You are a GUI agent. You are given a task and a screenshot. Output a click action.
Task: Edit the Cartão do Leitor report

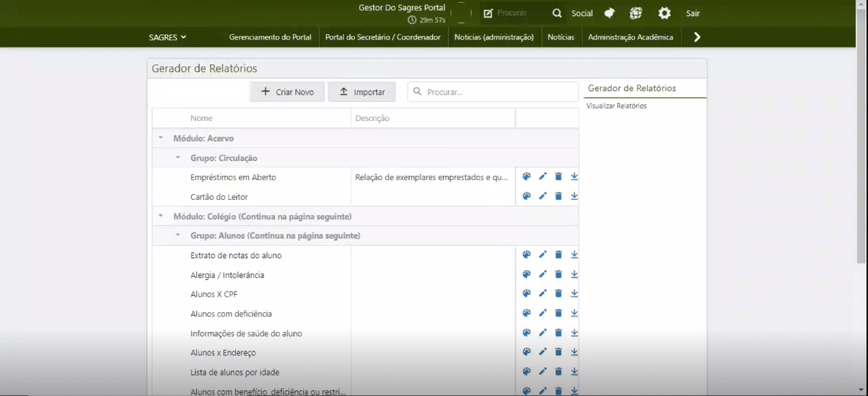[x=542, y=196]
